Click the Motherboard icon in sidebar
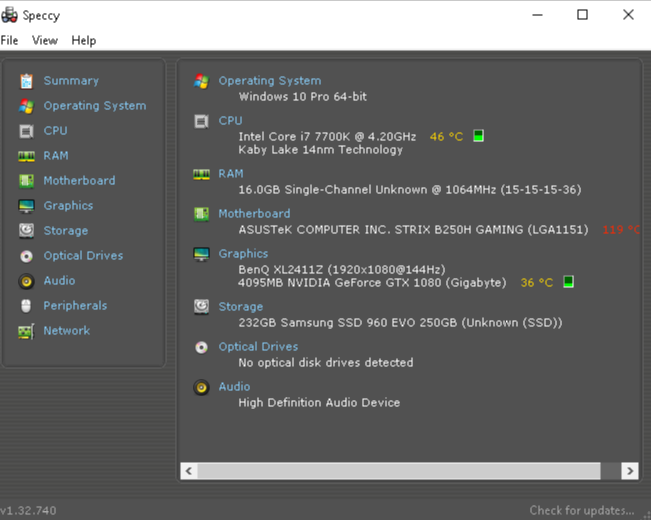 tap(26, 181)
